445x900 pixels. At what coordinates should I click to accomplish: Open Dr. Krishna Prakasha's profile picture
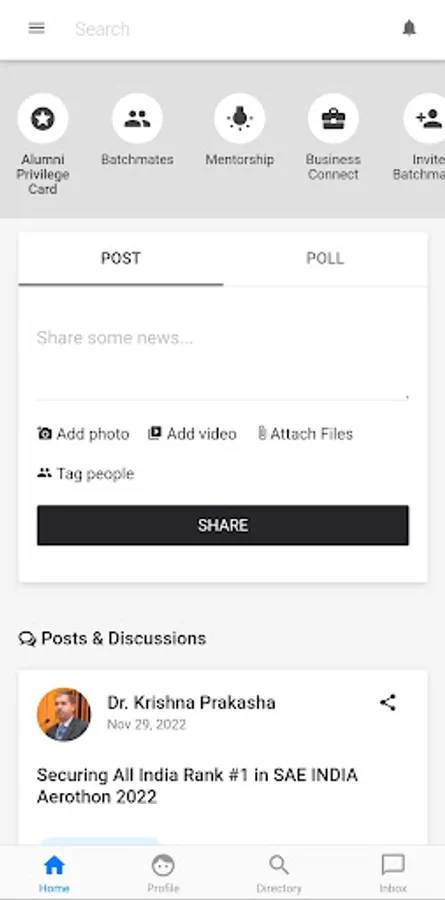pyautogui.click(x=64, y=715)
